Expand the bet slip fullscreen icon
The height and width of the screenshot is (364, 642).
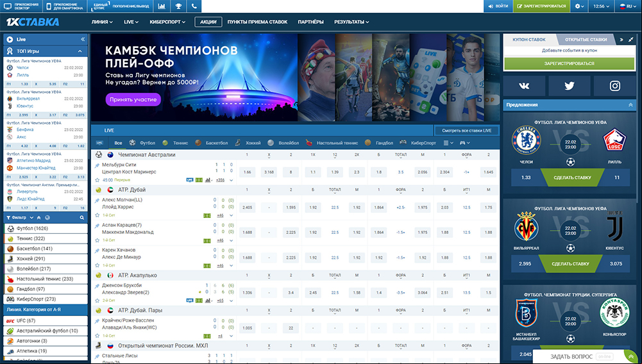click(631, 39)
